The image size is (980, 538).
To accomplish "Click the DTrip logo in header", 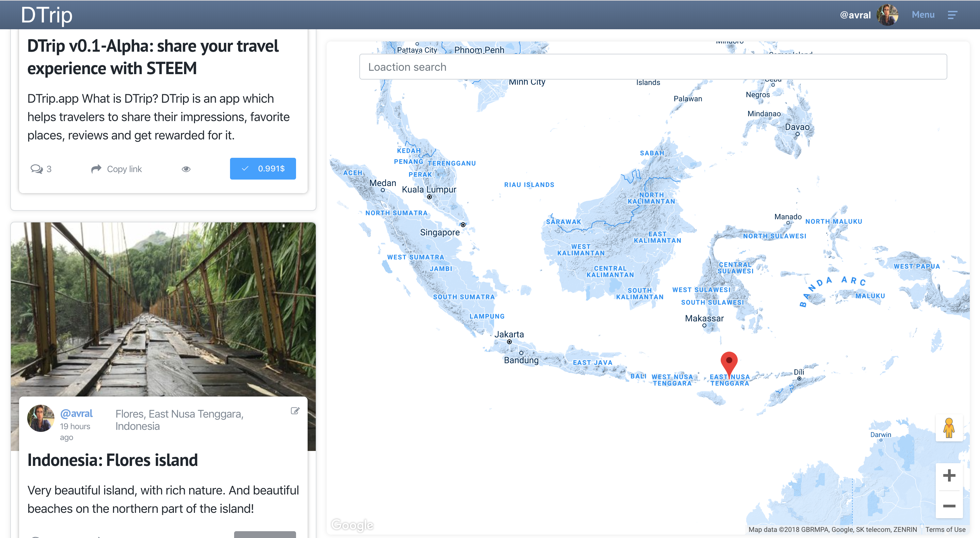I will (x=46, y=15).
